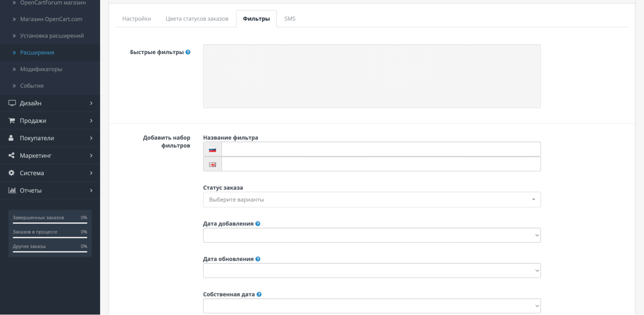The width and height of the screenshot is (644, 315).
Task: Click the Быстрые фильтры empty area box
Action: (x=372, y=76)
